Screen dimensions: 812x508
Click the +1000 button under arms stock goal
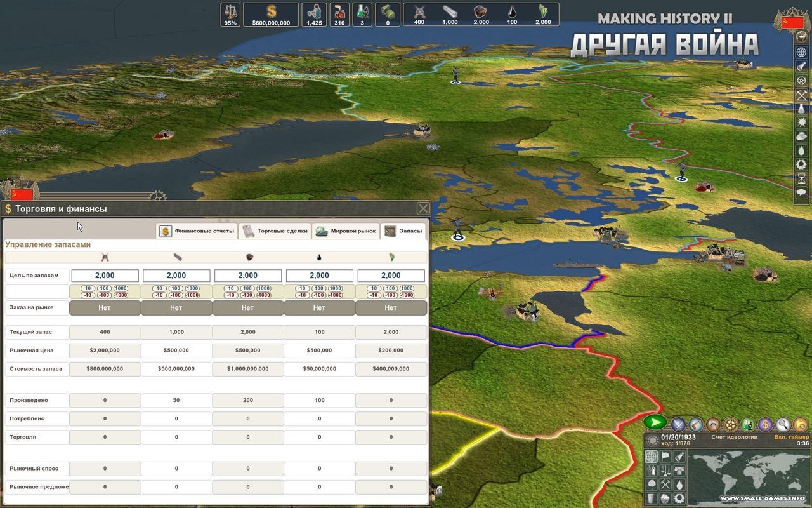click(121, 288)
